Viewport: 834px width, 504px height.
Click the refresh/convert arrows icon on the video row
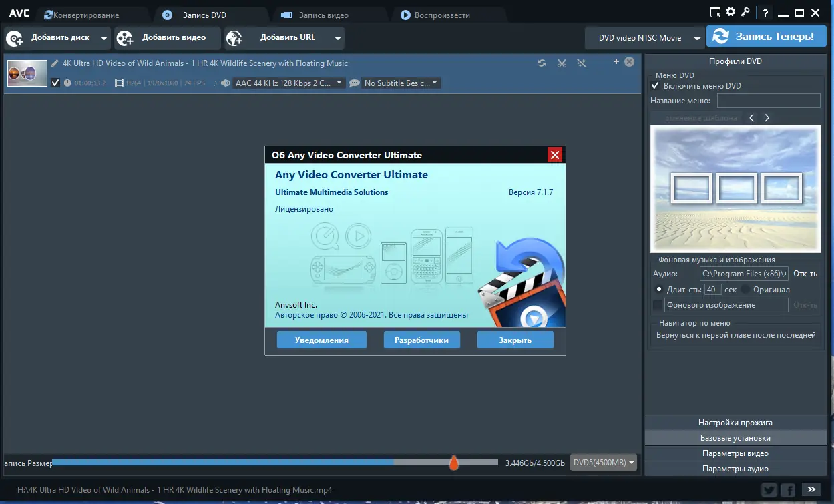(542, 63)
